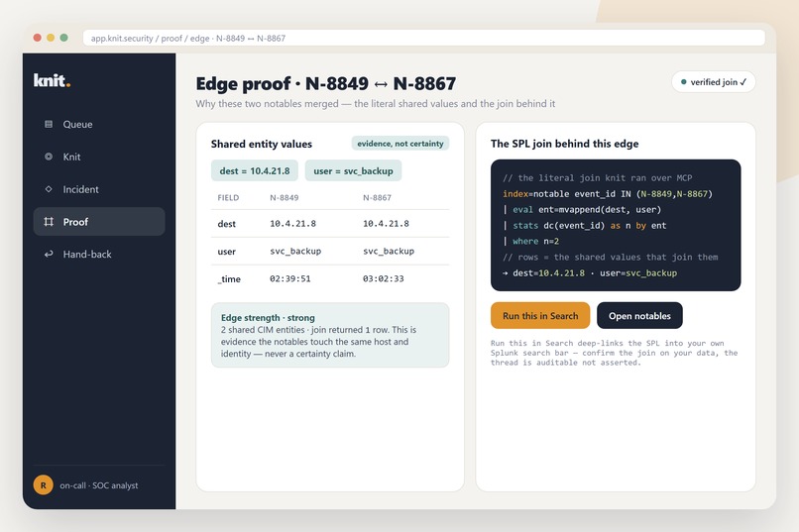Click the N-8867 column header
799x532 pixels.
(x=377, y=197)
